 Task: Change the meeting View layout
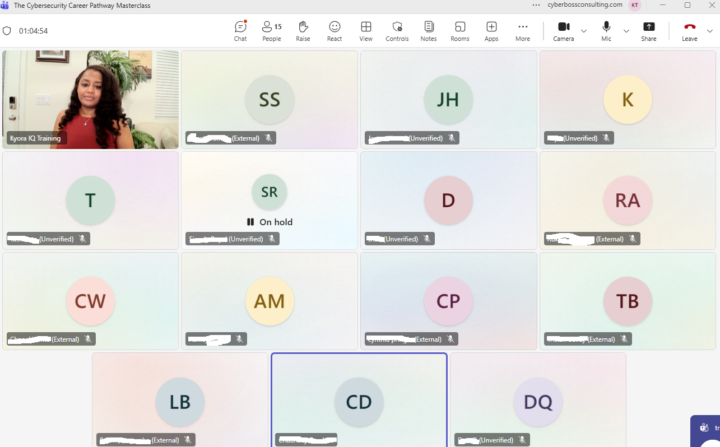point(366,31)
